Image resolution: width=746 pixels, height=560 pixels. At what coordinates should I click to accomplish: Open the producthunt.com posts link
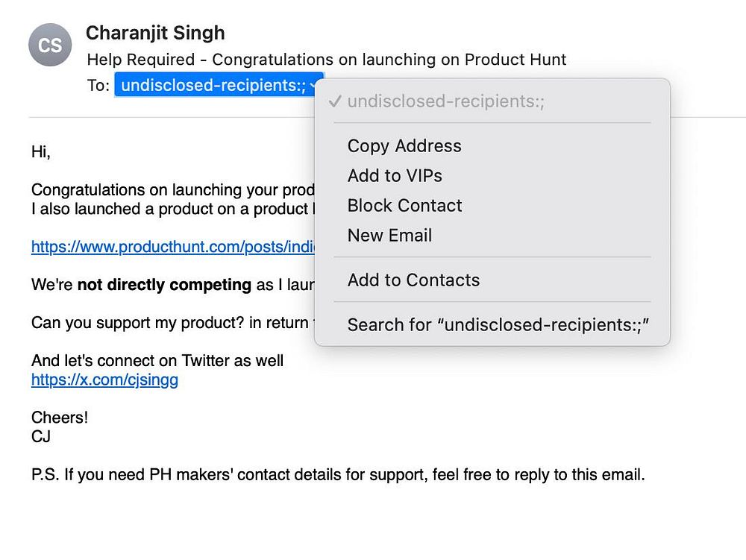(172, 247)
